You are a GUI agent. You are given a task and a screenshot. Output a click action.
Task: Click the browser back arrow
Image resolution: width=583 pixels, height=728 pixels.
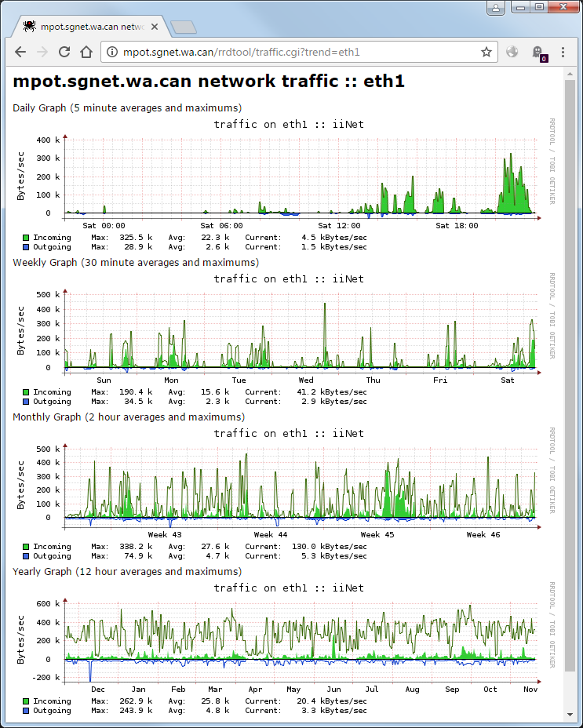click(20, 52)
